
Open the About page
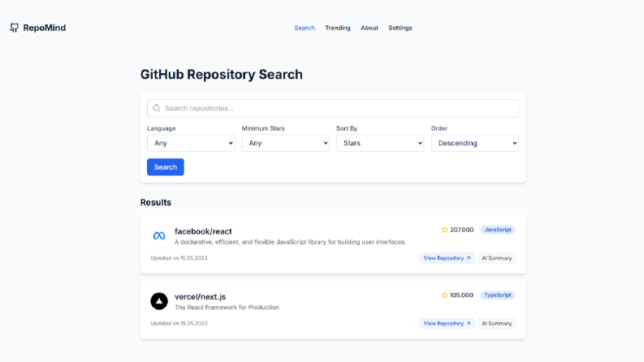pyautogui.click(x=370, y=28)
